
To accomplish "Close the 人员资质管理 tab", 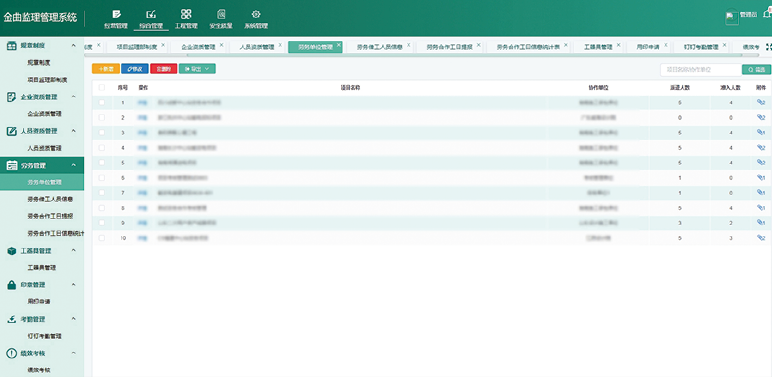I will point(280,45).
